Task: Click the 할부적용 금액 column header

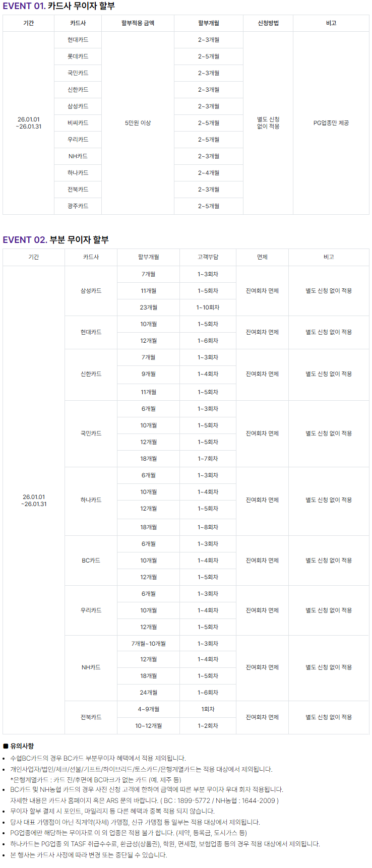Action: 138,23
